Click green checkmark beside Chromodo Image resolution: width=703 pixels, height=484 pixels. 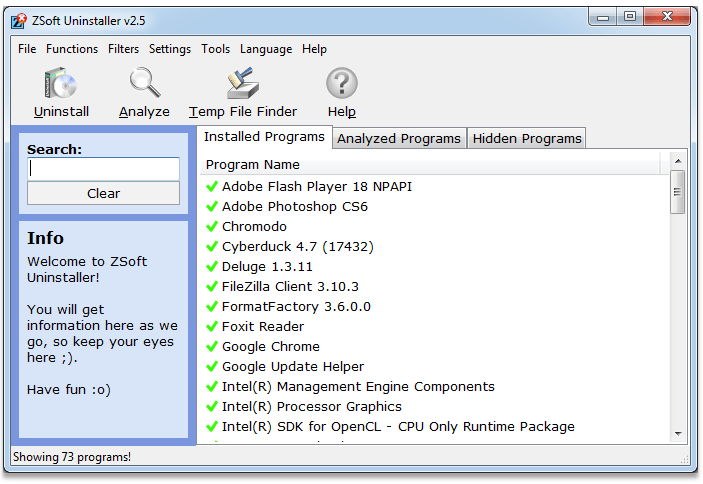(212, 226)
